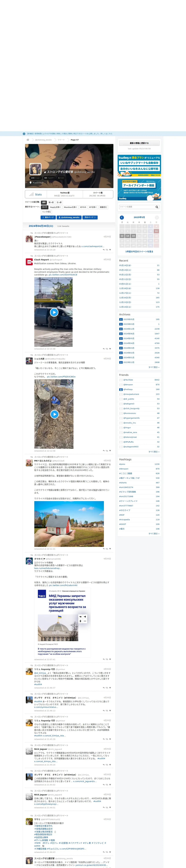The width and height of the screenshot is (186, 868).
Task: Open tass.ru/mezhdunarodnay link
Action: [x=48, y=568]
